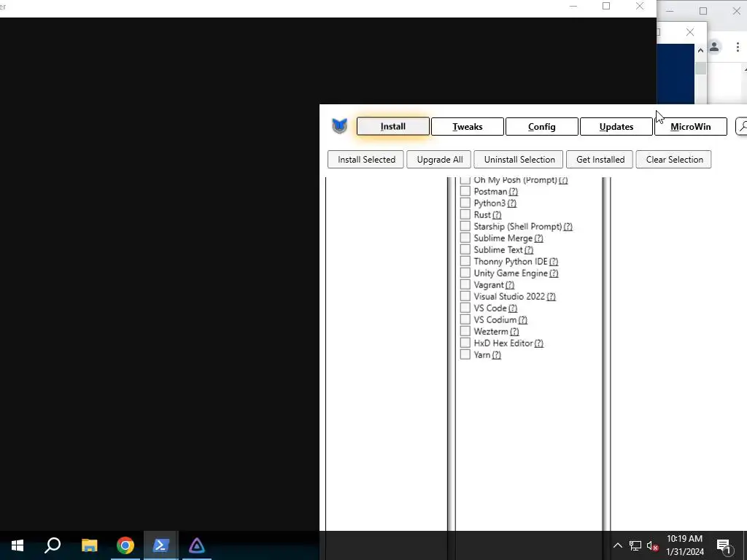Screen dimensions: 747x560
Task: Select the Vagrant checkbox
Action: click(x=465, y=284)
